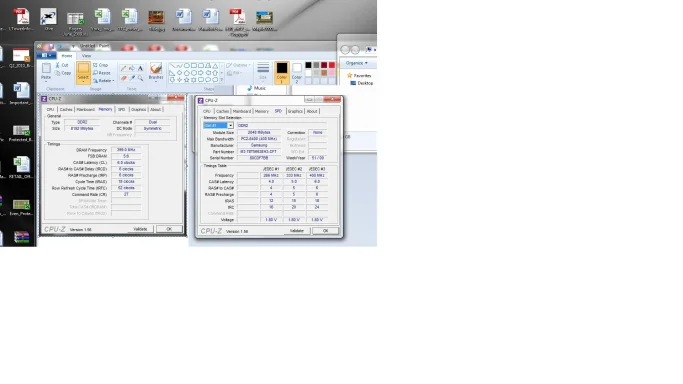Expand the dropdown arrow under Paste

(46, 81)
